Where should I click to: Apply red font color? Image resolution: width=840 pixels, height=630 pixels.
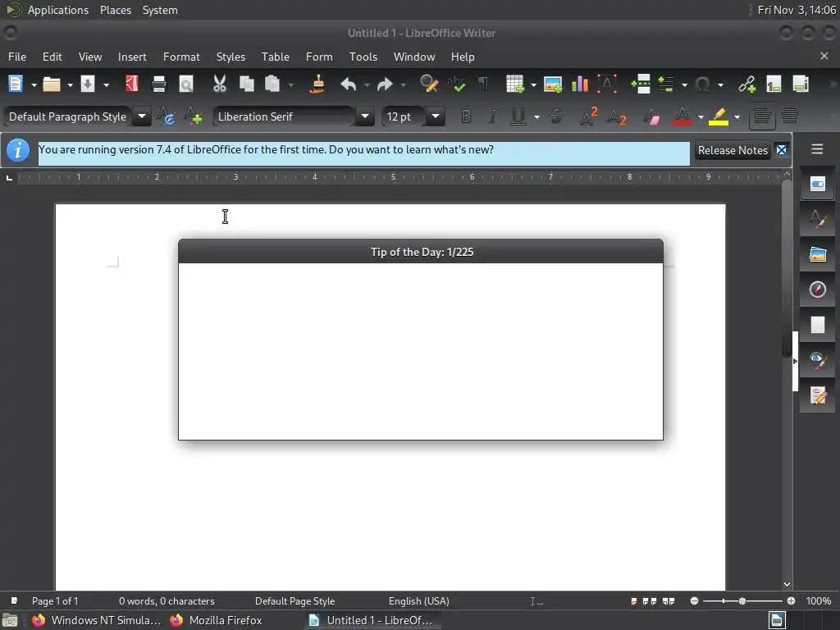pyautogui.click(x=682, y=116)
